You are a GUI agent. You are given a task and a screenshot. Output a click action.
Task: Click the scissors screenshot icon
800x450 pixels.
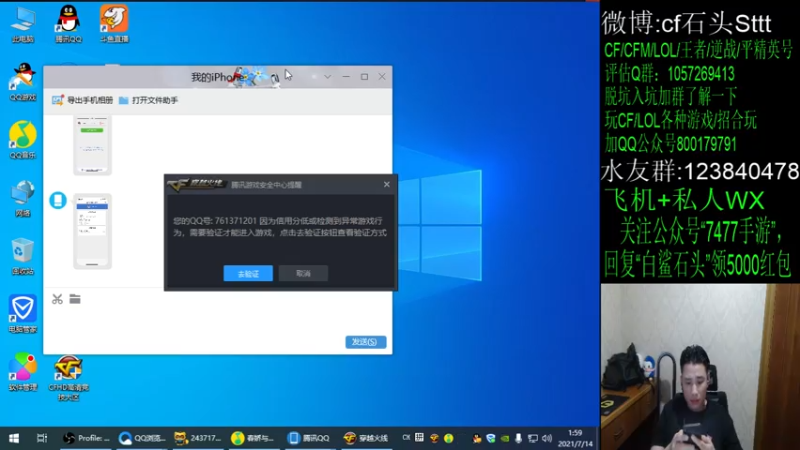coord(57,299)
